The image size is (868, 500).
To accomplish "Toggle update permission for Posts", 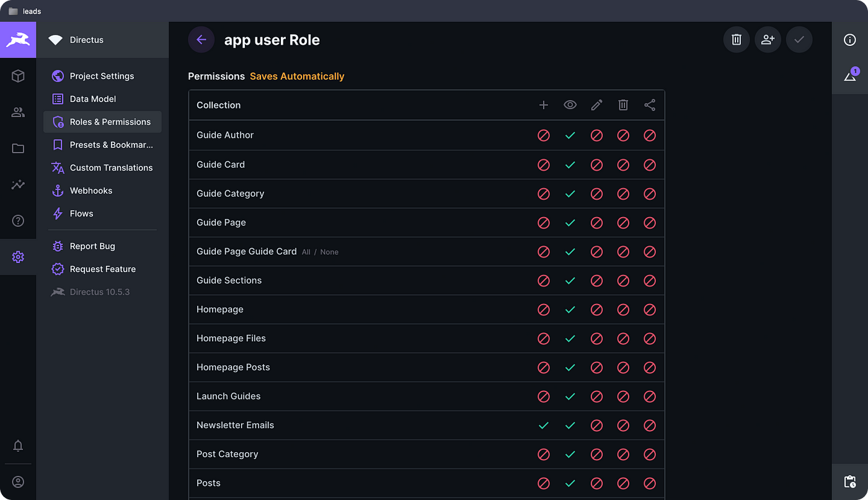I will click(596, 483).
